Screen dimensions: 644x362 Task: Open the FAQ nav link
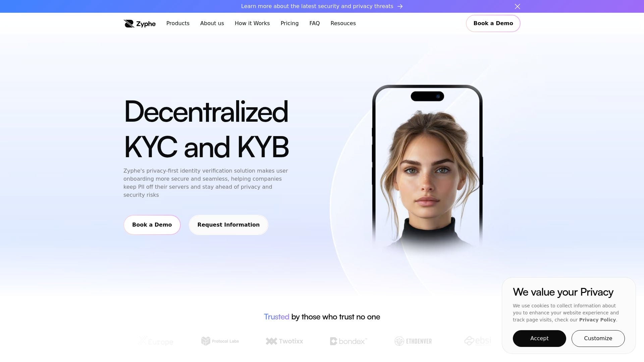pos(314,23)
